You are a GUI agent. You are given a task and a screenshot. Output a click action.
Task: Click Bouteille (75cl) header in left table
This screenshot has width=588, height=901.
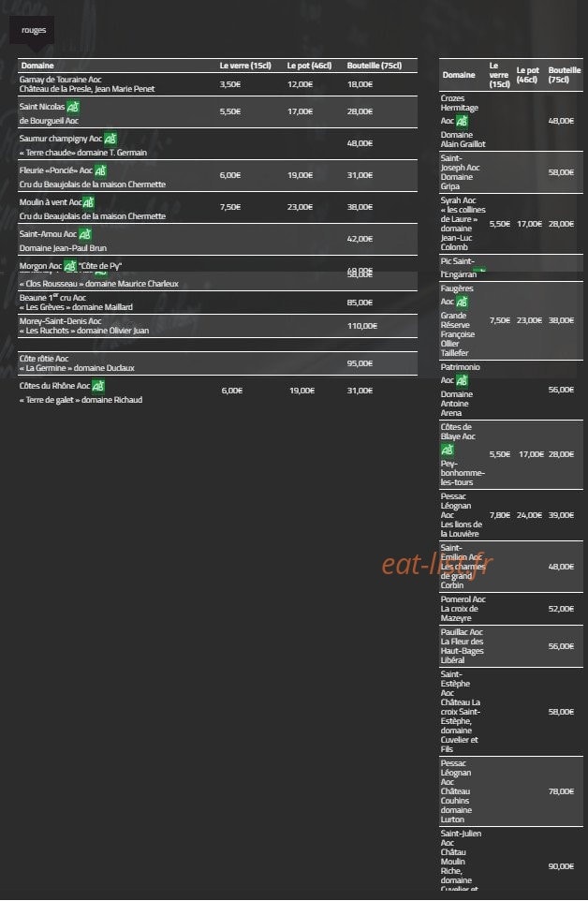click(375, 66)
